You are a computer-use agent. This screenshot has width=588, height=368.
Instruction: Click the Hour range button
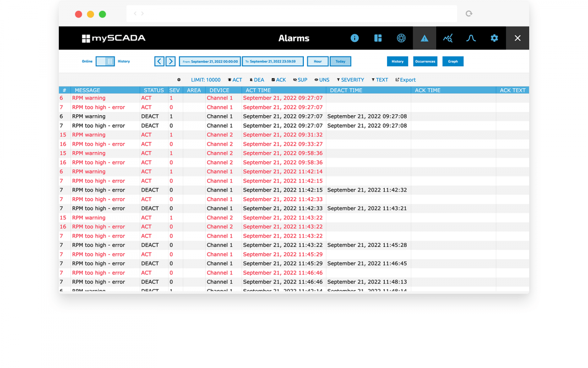[318, 61]
